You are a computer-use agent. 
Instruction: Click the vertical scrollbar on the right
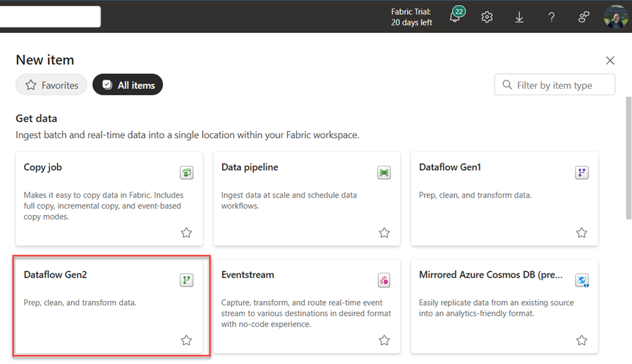(x=628, y=158)
